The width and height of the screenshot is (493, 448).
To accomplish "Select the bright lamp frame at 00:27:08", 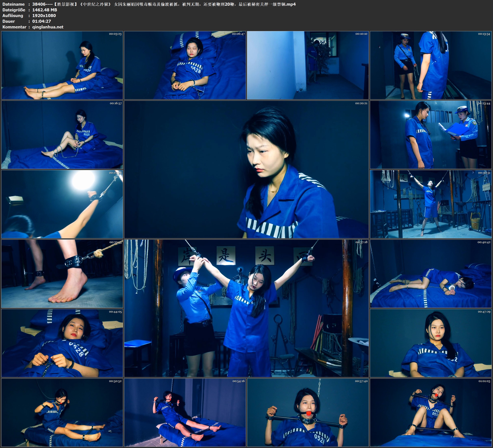I will point(62,204).
